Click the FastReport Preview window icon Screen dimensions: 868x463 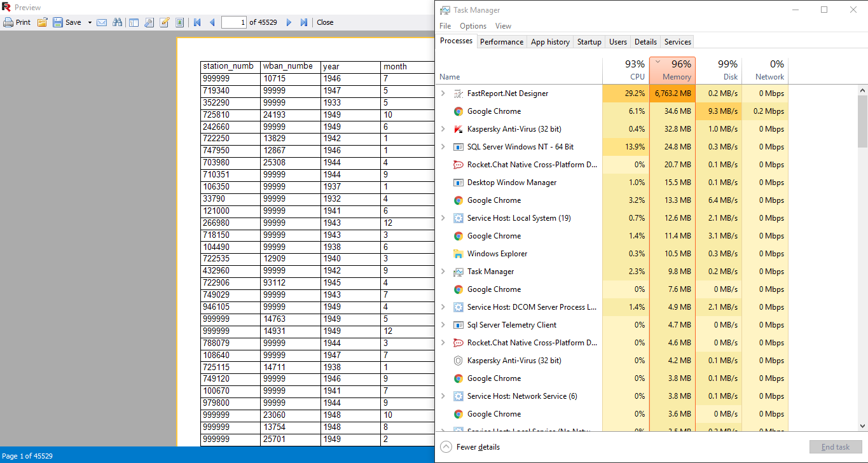[x=6, y=7]
